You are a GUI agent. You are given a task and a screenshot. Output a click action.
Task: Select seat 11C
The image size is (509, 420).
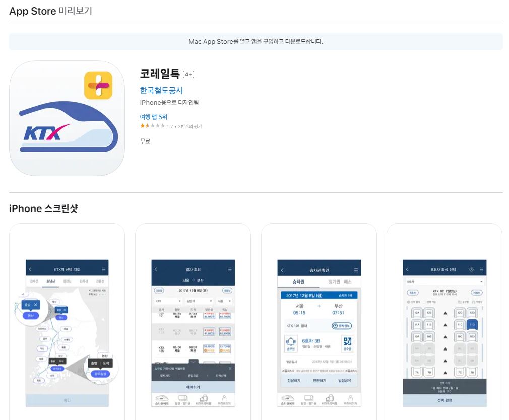coord(460,324)
